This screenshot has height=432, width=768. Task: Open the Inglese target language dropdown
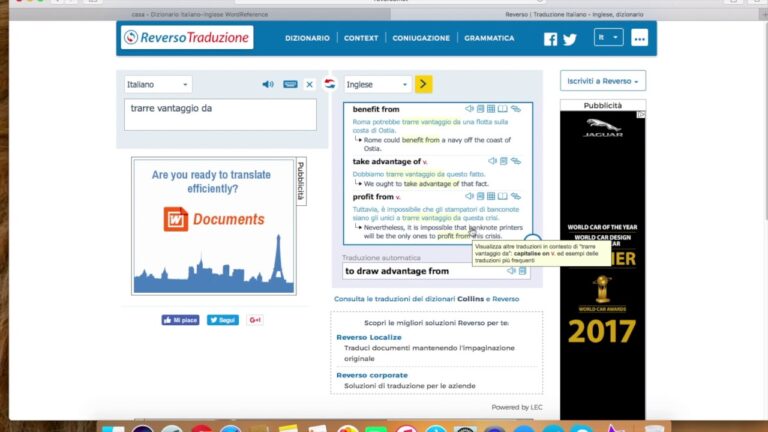(377, 84)
